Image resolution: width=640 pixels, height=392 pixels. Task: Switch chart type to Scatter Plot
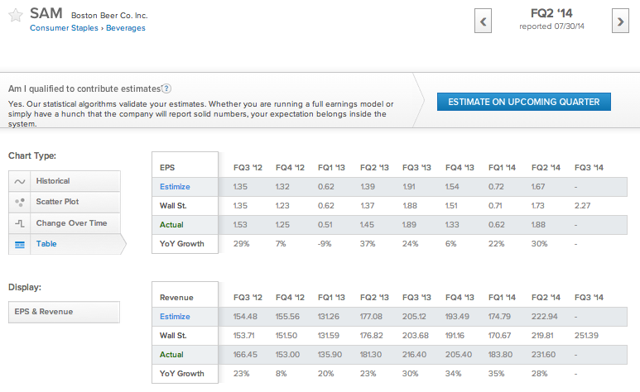coord(64,202)
